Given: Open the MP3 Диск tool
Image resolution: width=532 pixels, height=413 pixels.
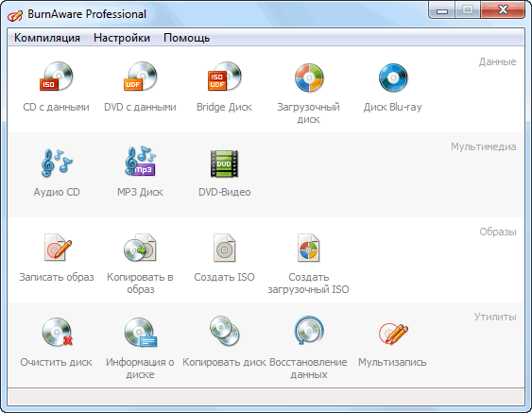Looking at the screenshot, I should pos(140,162).
